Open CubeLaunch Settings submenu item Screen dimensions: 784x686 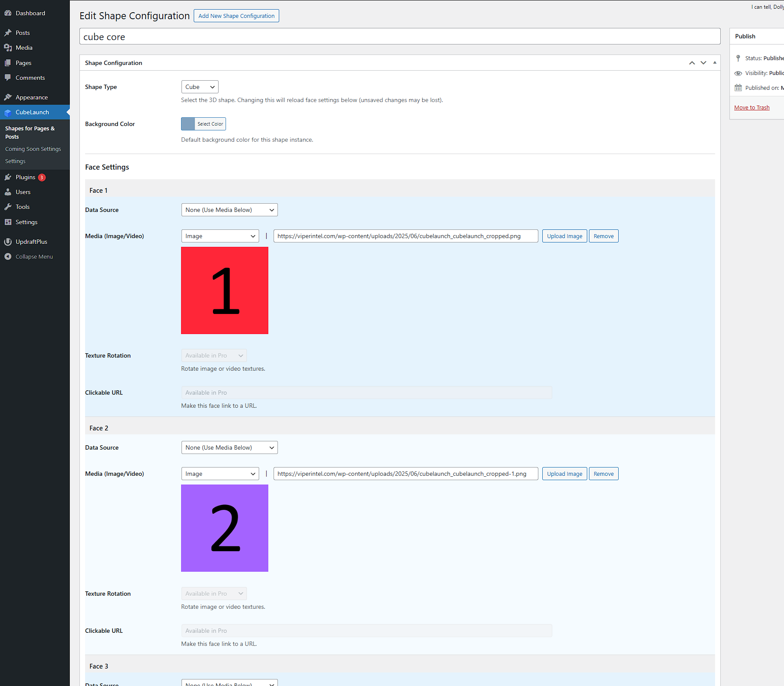pos(15,161)
